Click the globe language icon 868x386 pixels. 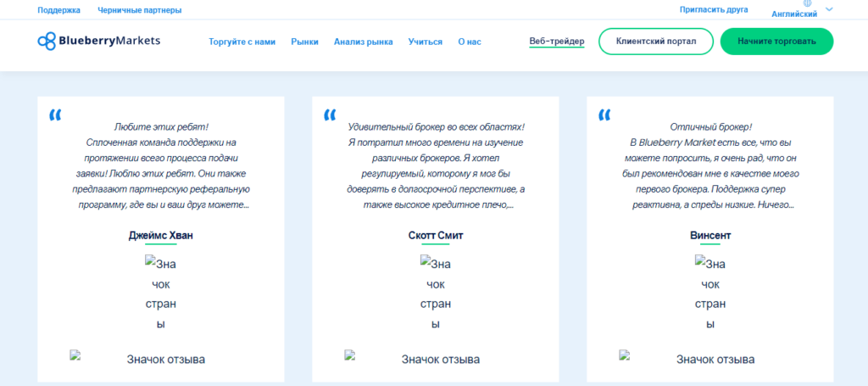point(807,3)
